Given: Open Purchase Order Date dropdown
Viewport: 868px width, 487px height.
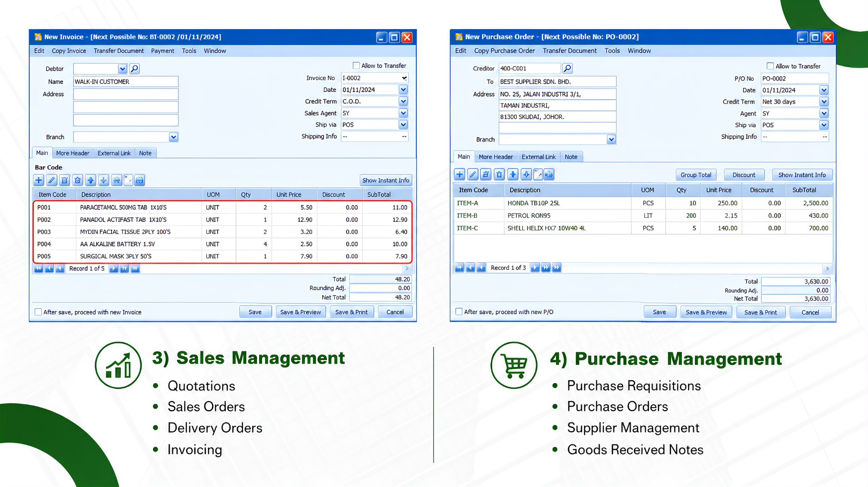Looking at the screenshot, I should tap(824, 90).
